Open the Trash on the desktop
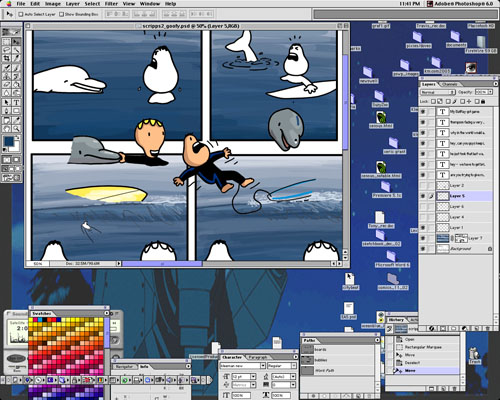500x400 pixels. coord(474,355)
